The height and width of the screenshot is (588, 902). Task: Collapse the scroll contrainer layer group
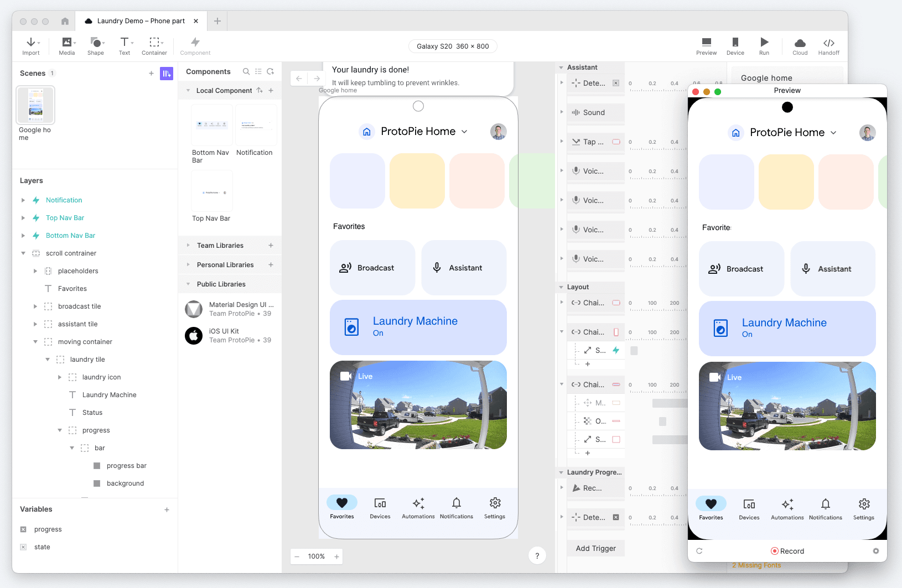[x=23, y=253]
